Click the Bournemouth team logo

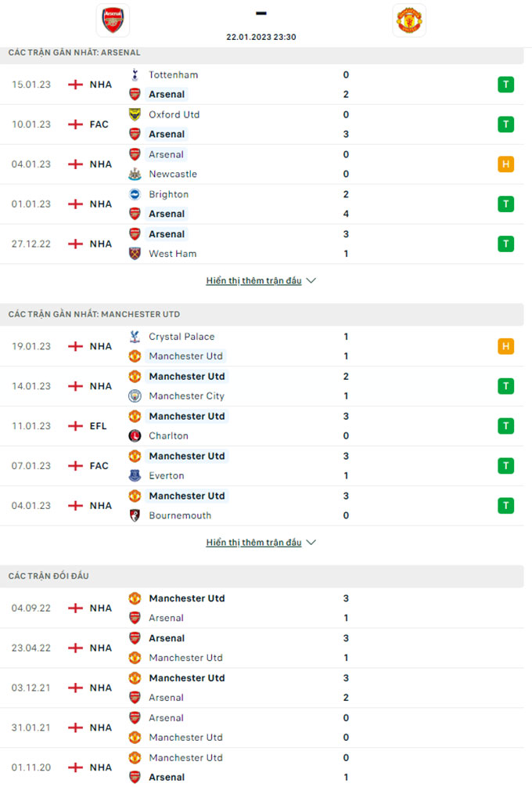click(x=135, y=515)
